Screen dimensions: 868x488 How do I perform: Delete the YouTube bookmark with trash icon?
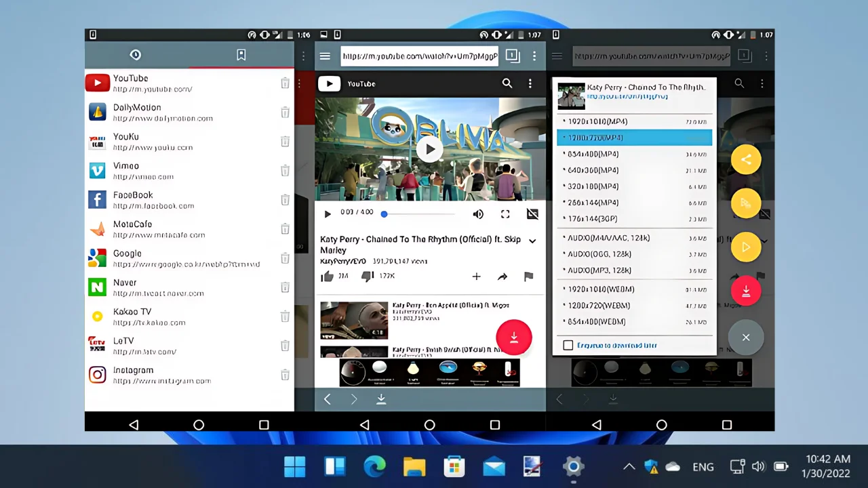[285, 83]
